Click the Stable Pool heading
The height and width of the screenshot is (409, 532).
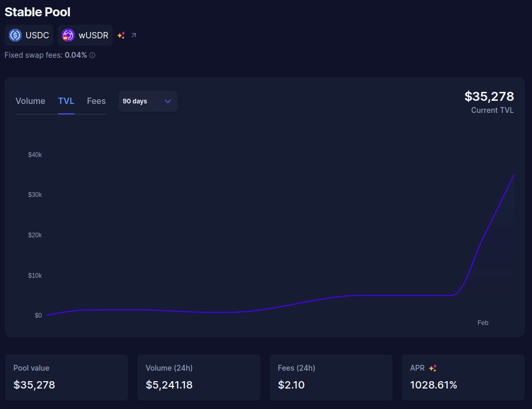tap(37, 12)
